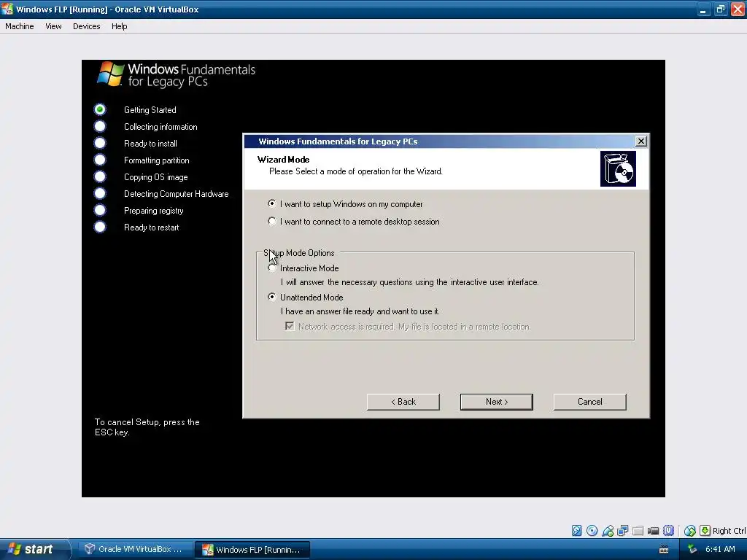Click the "Collecting information" step label
This screenshot has width=747, height=560.
(160, 127)
